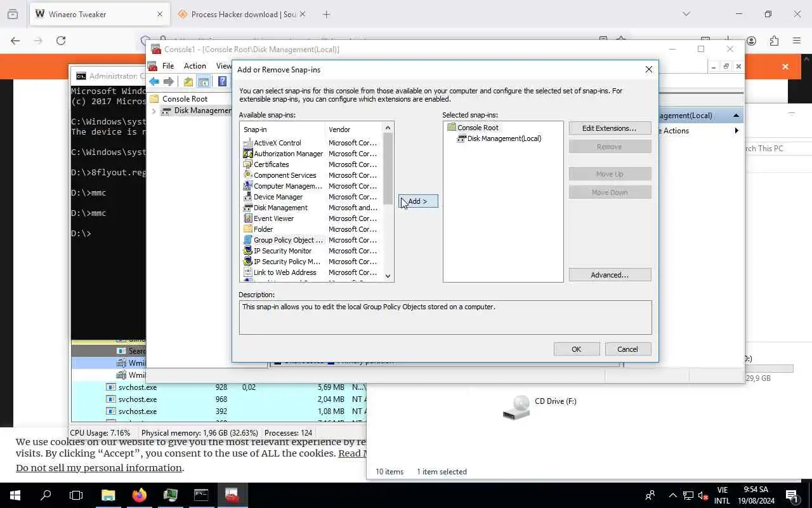The image size is (812, 508).
Task: Click Do not sell my personal information link
Action: point(99,468)
